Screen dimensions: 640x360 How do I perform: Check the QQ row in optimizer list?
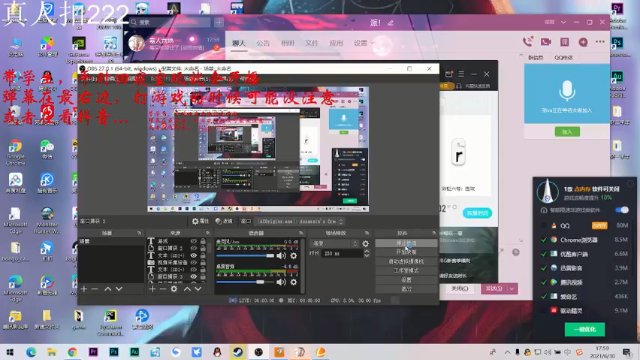click(544, 226)
